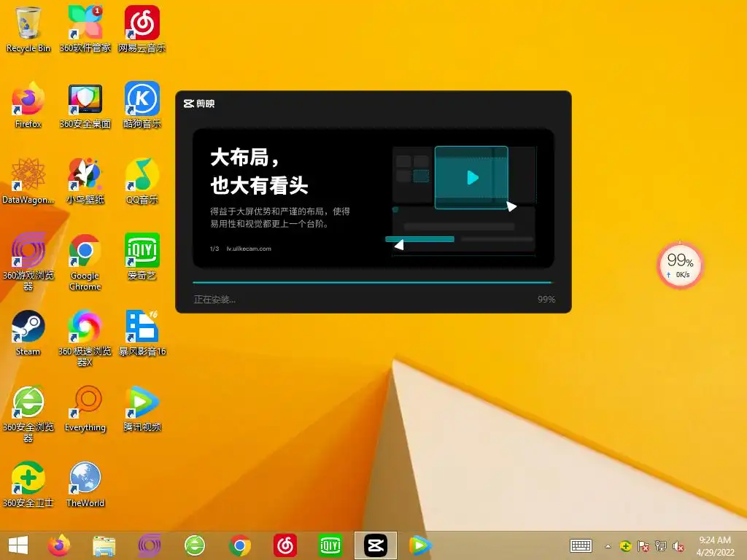
Task: Select 360安全卫士 desktop shortcut
Action: 28,484
